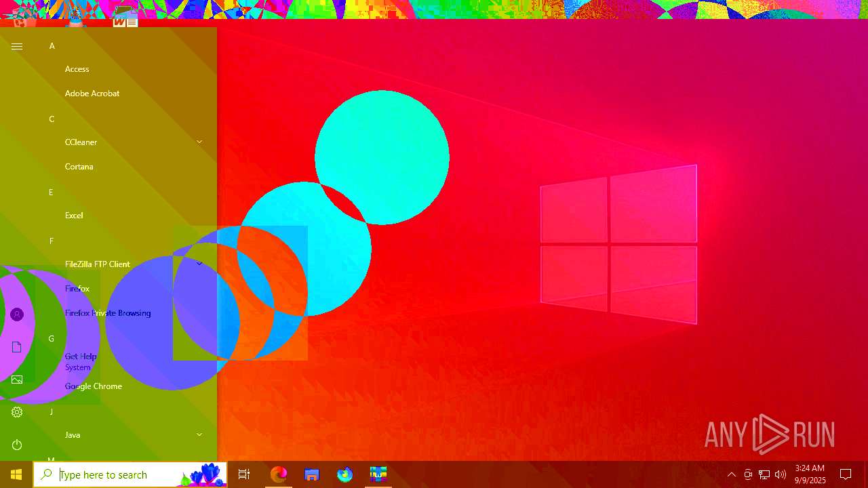868x488 pixels.
Task: Open Documents from the Start rail
Action: [x=17, y=347]
